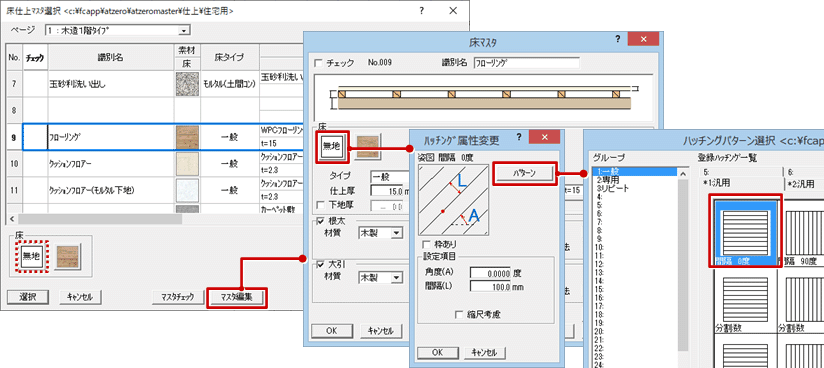The height and width of the screenshot is (368, 824).
Task: Click the wood texture button in 床マスタ dialog
Action: pyautogui.click(x=368, y=147)
